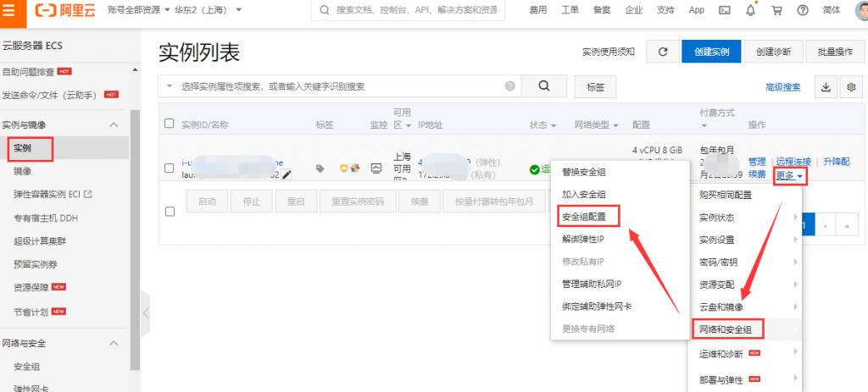The height and width of the screenshot is (392, 868).
Task: Click the export download icon
Action: (825, 86)
